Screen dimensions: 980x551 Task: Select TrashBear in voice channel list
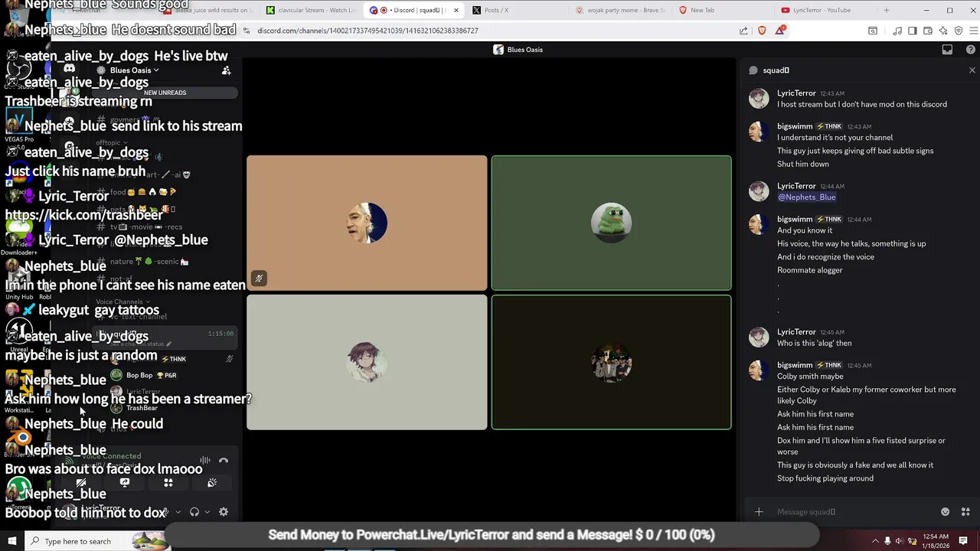pos(142,408)
